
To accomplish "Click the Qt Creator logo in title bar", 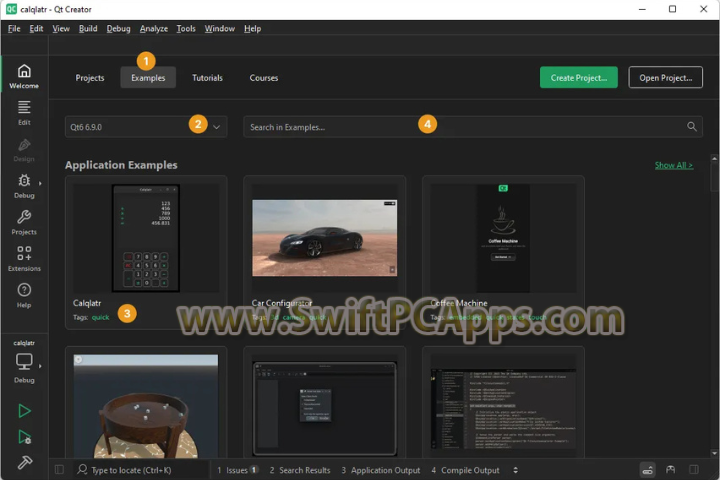I will (x=11, y=9).
